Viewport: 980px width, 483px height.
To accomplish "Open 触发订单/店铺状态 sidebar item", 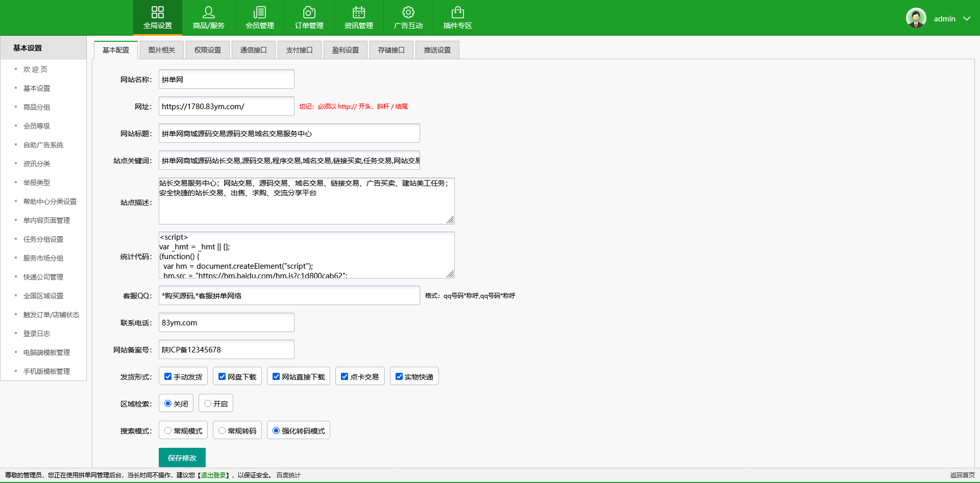I will (51, 315).
